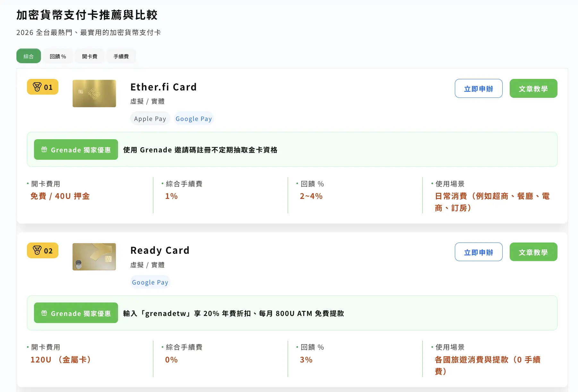Click the Ready Card title
The width and height of the screenshot is (578, 392).
pyautogui.click(x=160, y=250)
